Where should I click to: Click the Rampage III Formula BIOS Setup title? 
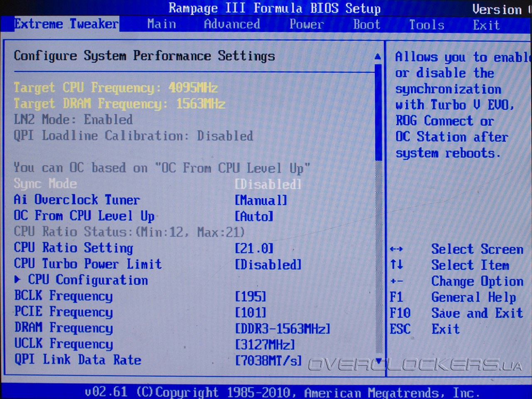click(x=274, y=8)
